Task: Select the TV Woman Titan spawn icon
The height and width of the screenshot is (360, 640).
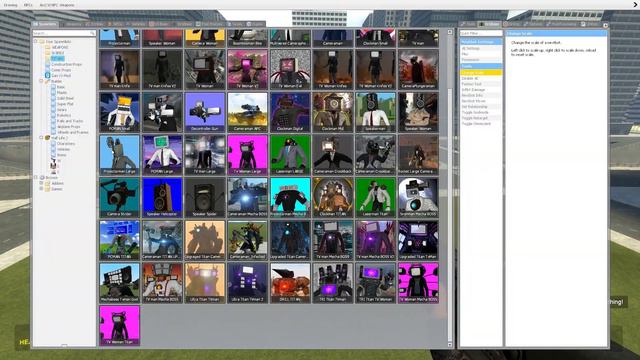Action: 119,326
